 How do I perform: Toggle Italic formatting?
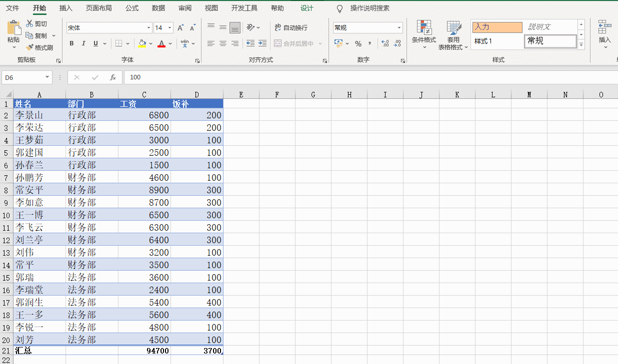click(x=83, y=43)
